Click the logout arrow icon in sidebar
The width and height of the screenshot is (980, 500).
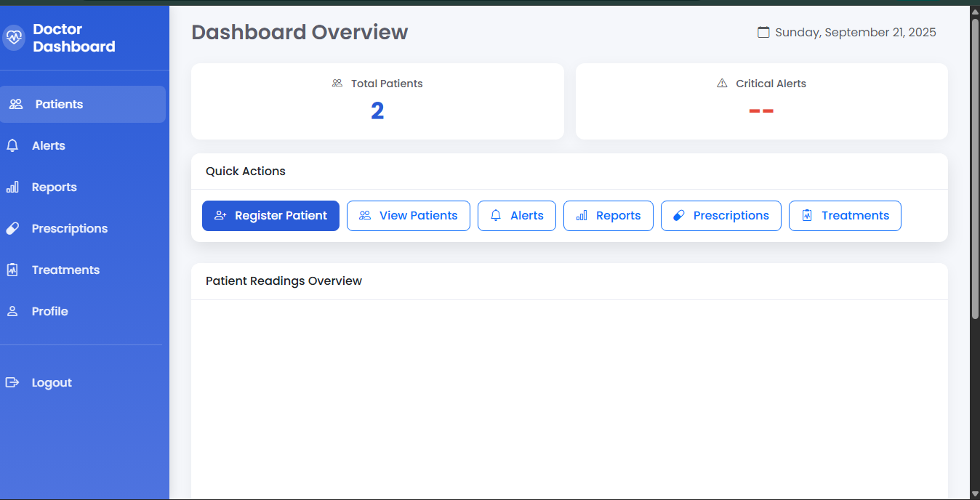point(12,383)
